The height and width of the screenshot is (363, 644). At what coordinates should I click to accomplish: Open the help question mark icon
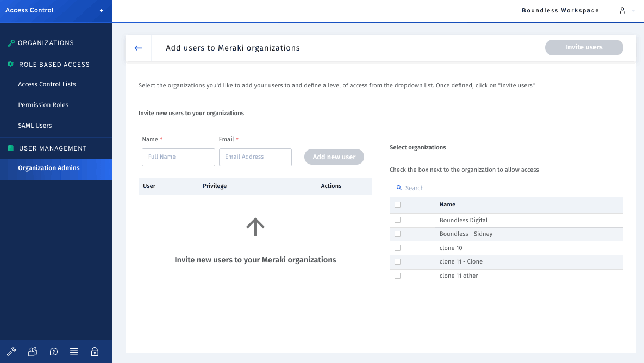53,352
